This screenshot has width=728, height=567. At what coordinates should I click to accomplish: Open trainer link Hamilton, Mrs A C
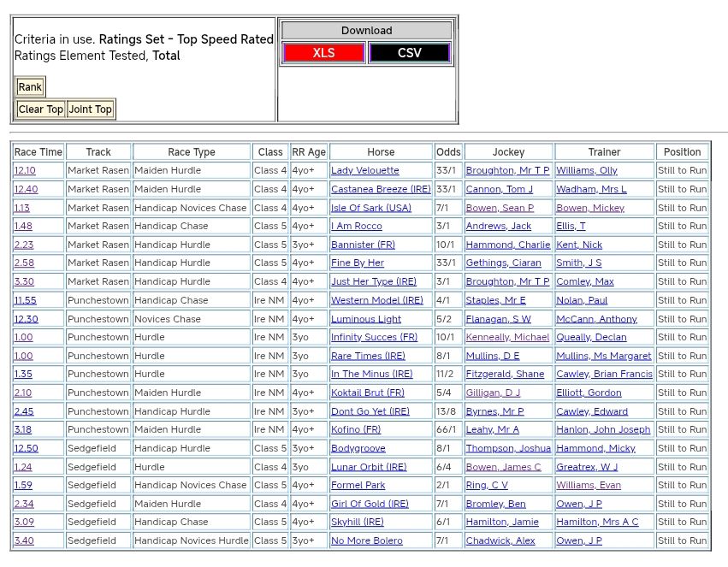click(597, 523)
